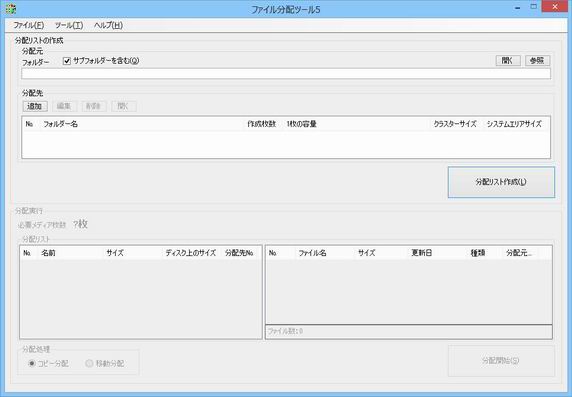Minimize the ファイル分配ツール5 window
Screen dimensions: 572x397
pyautogui.click(x=517, y=7)
